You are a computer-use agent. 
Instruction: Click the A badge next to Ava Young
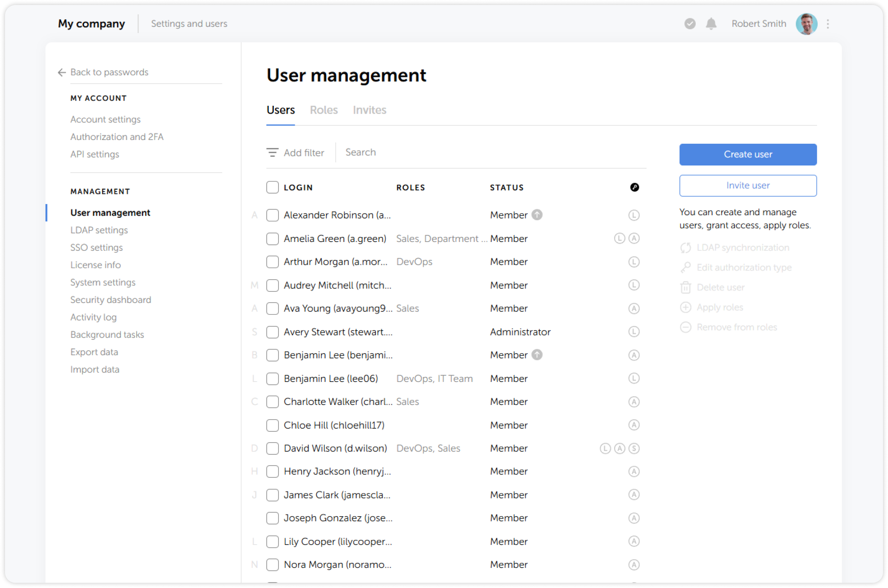pos(634,308)
